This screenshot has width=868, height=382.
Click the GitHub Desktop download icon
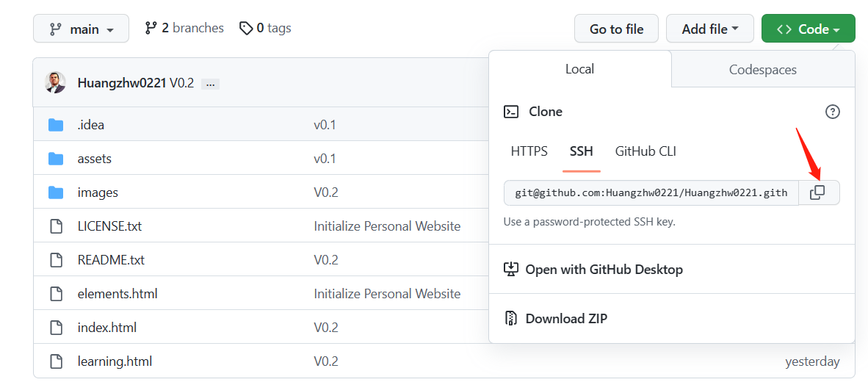[x=510, y=270]
